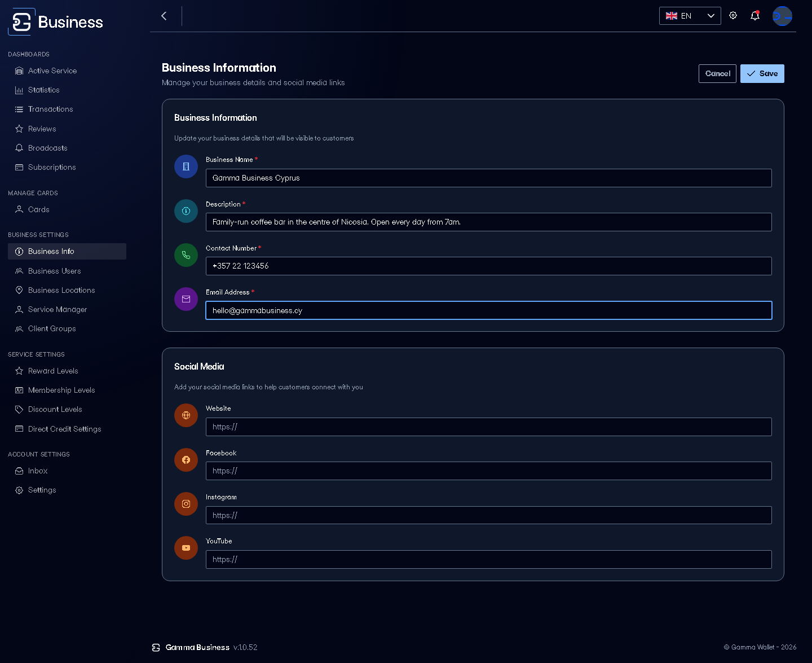Open Service Manager
The height and width of the screenshot is (663, 812).
tap(67, 310)
